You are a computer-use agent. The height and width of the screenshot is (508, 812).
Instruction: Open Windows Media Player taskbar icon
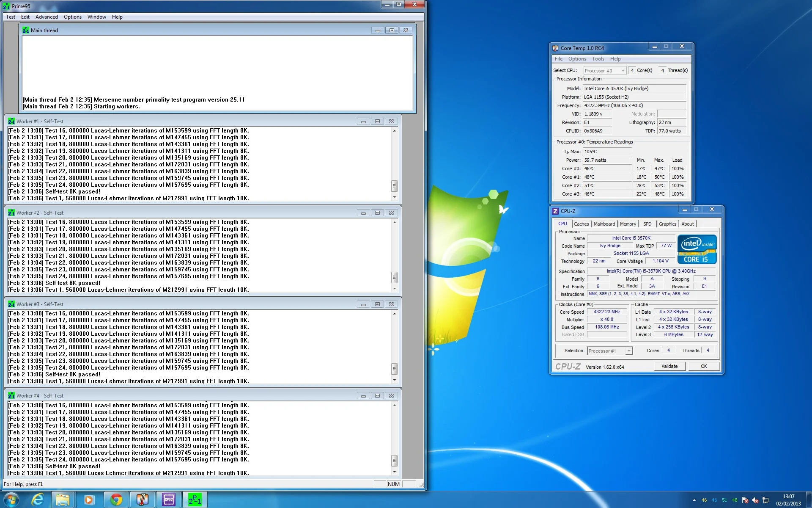pos(89,500)
